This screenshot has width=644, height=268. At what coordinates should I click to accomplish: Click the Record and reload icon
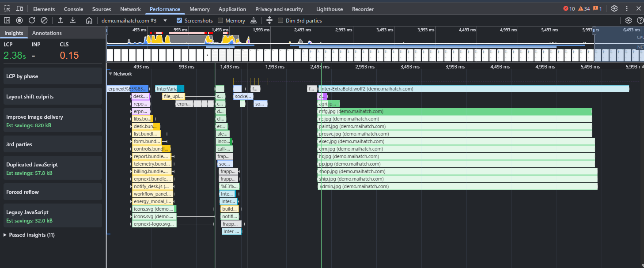(x=32, y=20)
